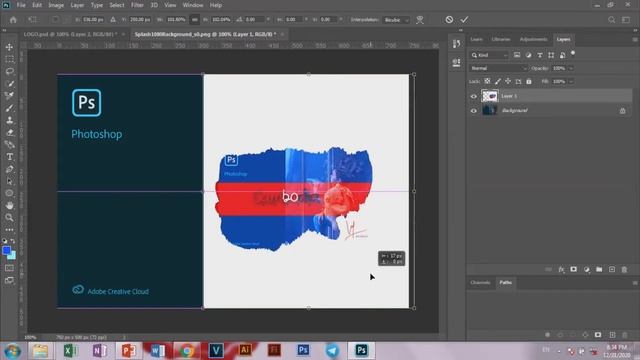Screen dimensions: 640x360
Task: Open the Filter menu
Action: click(137, 5)
